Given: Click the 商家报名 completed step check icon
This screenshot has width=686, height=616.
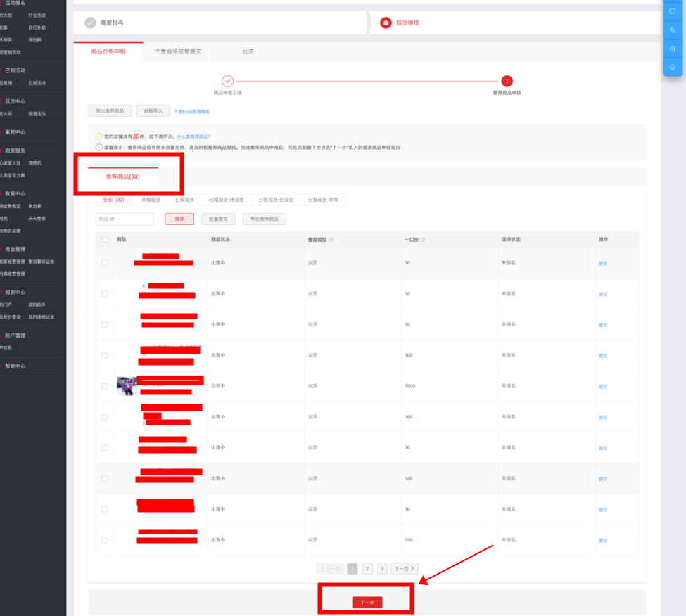Looking at the screenshot, I should point(90,23).
